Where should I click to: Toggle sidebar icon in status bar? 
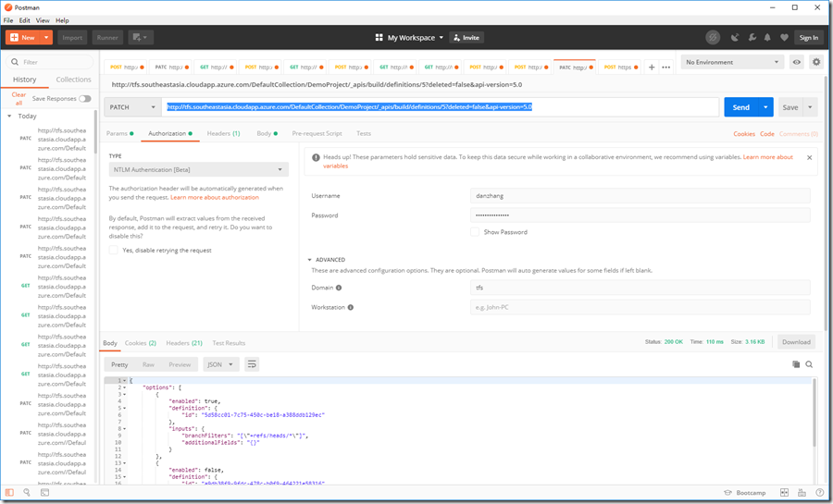[9, 492]
